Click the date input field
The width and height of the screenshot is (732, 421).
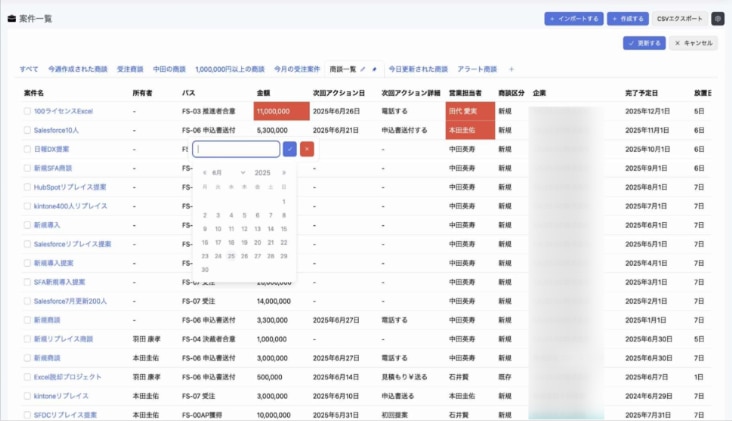237,149
